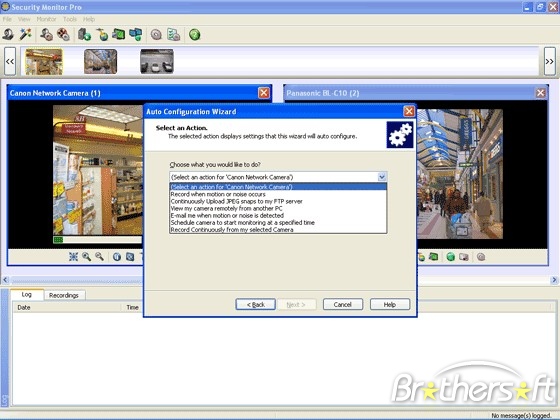Screen dimensions: 560x420
Task: Click the globe FTP upload toolbar icon
Action: 102,35
